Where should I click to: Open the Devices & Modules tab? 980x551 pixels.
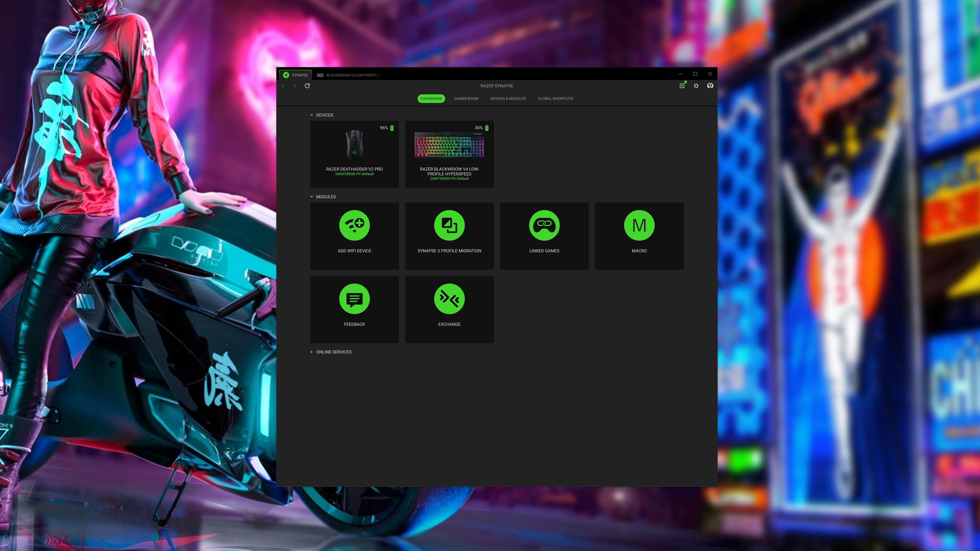[x=508, y=98]
